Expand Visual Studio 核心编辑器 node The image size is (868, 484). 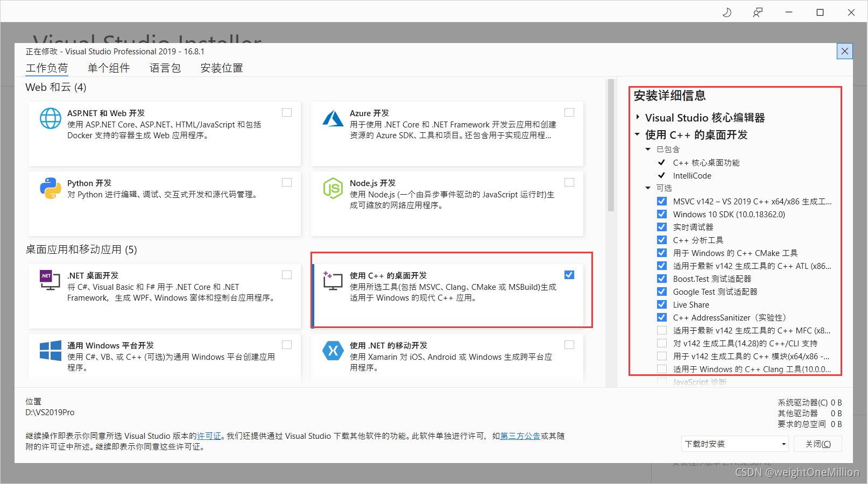pos(638,117)
